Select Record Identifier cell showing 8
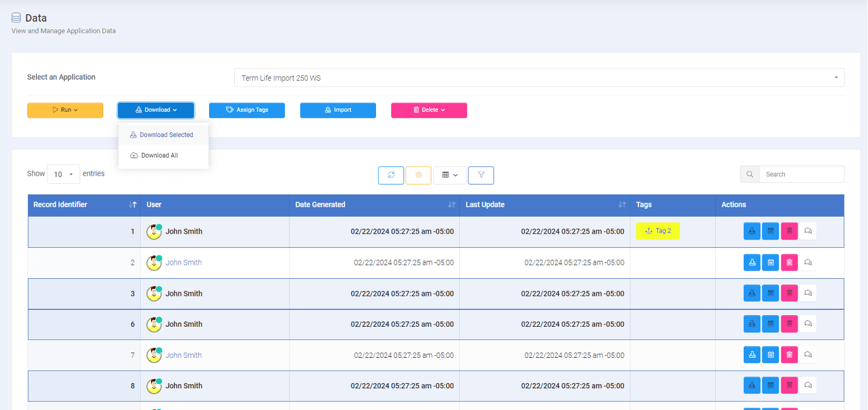 (x=84, y=385)
